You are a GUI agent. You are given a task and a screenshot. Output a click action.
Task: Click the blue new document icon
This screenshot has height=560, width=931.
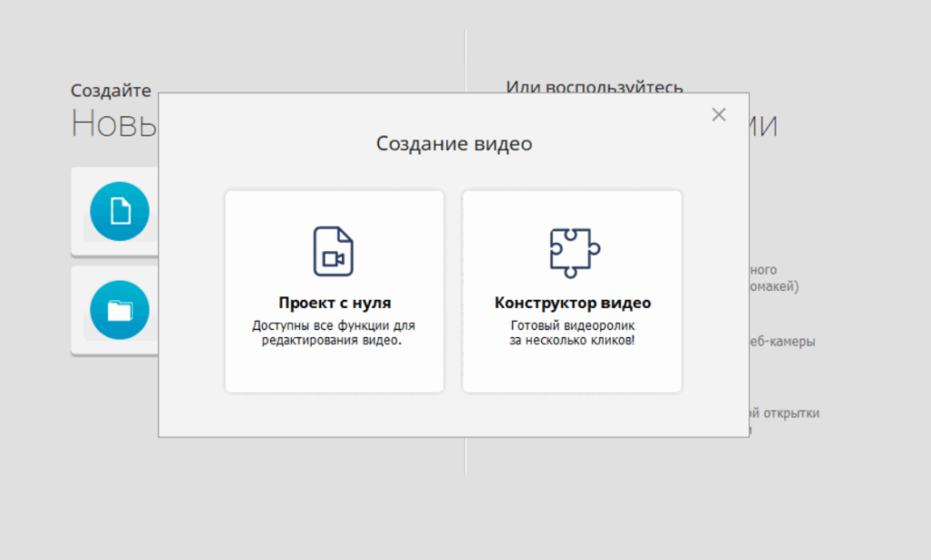coord(119,211)
